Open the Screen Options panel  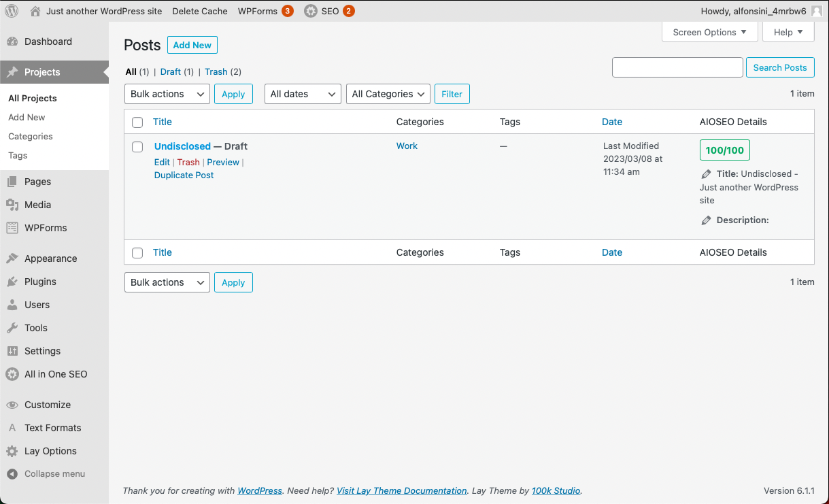click(x=709, y=32)
